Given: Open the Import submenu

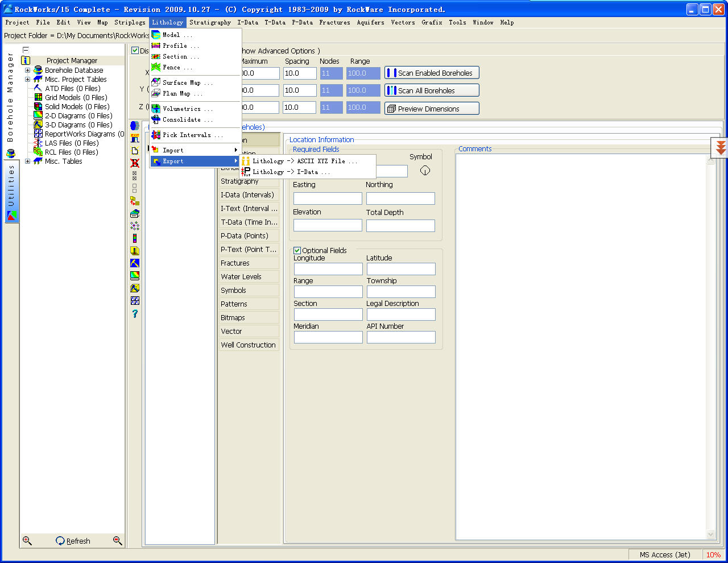Looking at the screenshot, I should pyautogui.click(x=195, y=150).
